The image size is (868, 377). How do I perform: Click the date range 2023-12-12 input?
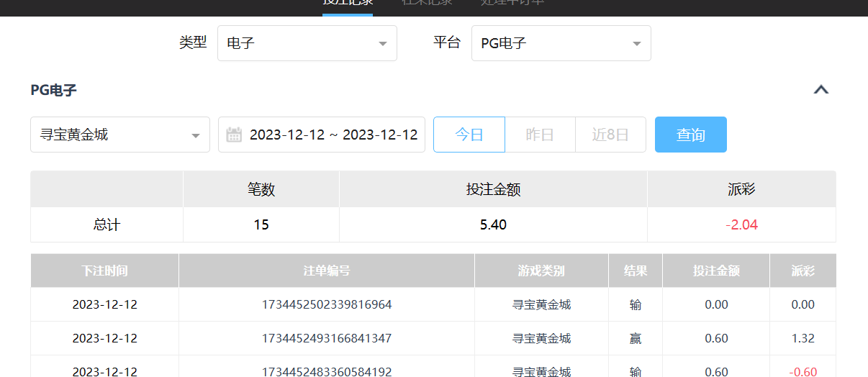click(x=333, y=135)
